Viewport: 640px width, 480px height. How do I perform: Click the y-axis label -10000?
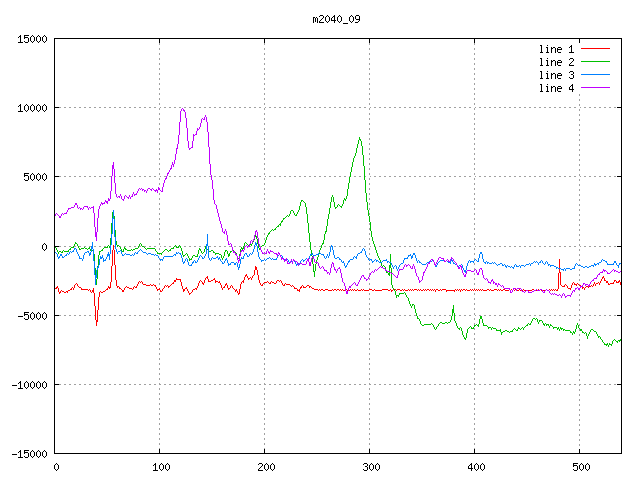(x=29, y=385)
